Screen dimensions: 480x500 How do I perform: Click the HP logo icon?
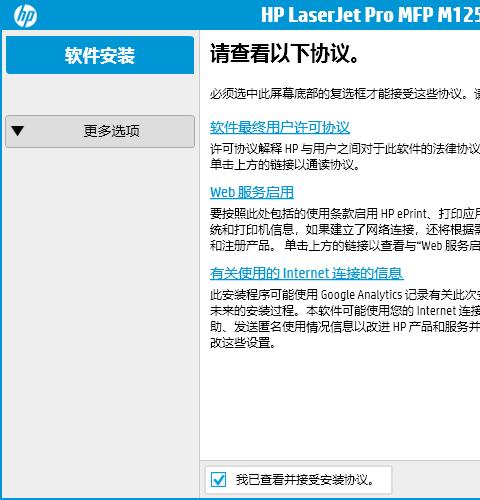(x=25, y=15)
